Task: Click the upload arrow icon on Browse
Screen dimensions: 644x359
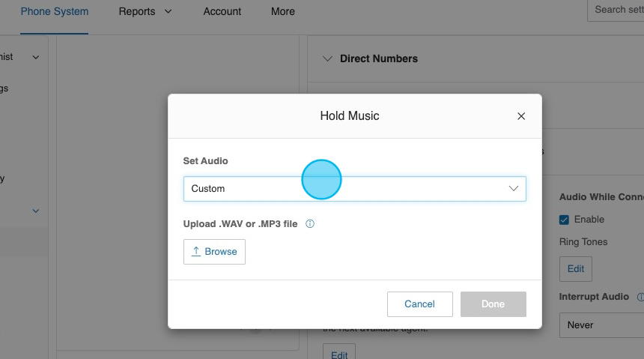Action: [196, 252]
